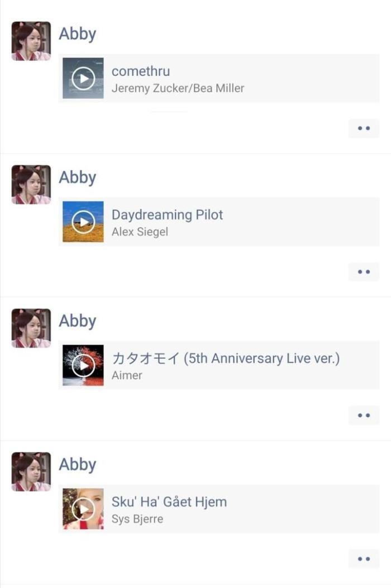Tap the Abby name above the Aimer song
The width and height of the screenshot is (391, 588).
(x=77, y=322)
